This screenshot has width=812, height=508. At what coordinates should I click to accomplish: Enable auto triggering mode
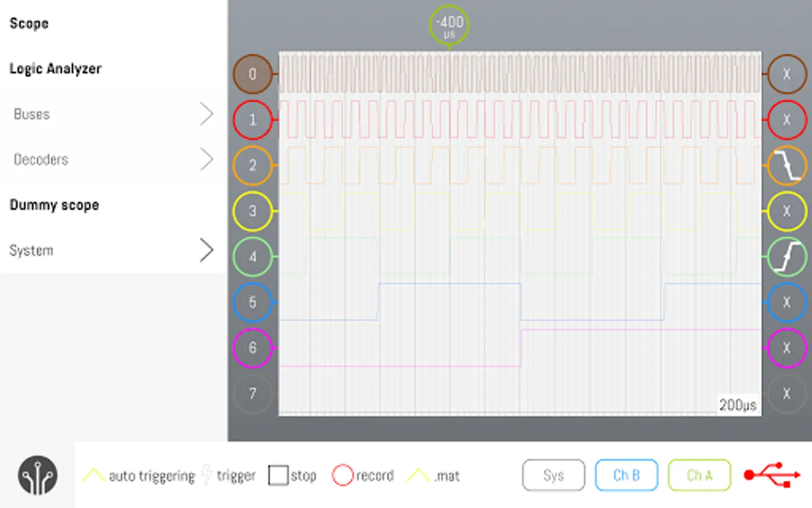click(138, 476)
